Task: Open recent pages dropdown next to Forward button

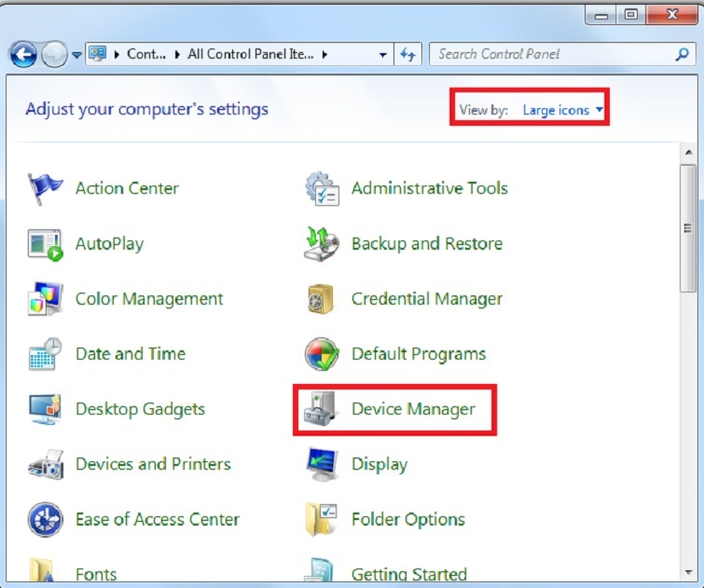Action: (x=76, y=55)
